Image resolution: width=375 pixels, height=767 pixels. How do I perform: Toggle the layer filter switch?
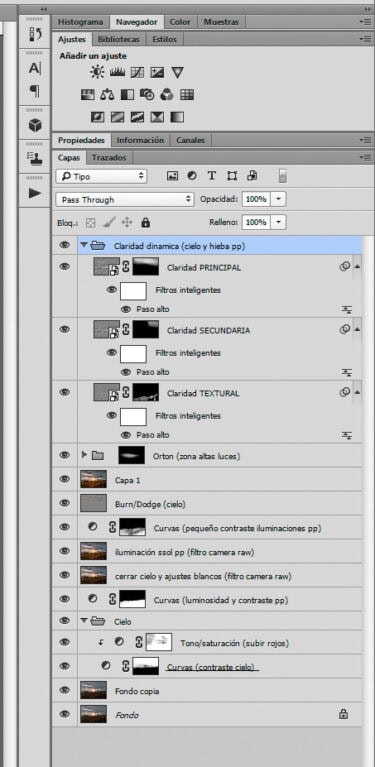tap(283, 176)
